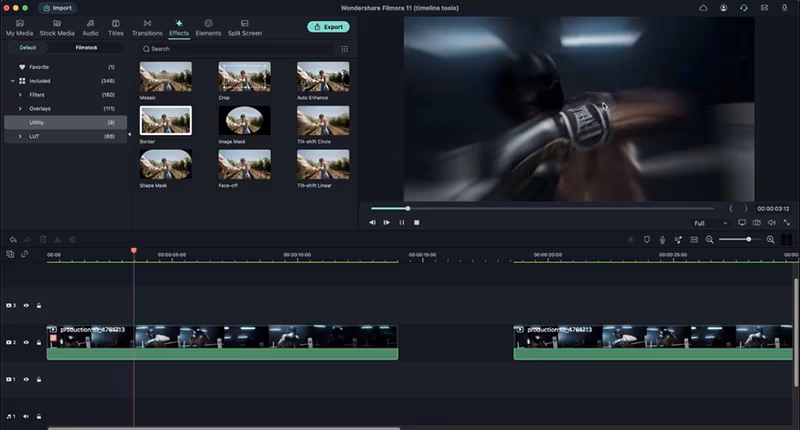Pause the preview playback
This screenshot has height=430, width=800.
[x=402, y=222]
